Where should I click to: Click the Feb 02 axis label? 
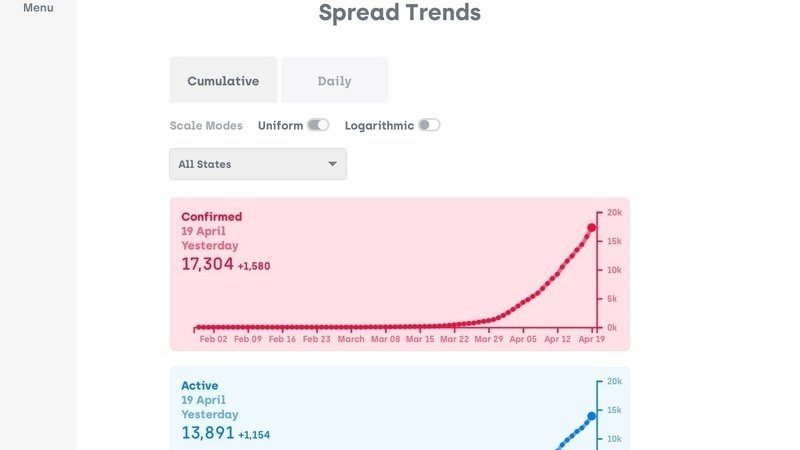214,339
